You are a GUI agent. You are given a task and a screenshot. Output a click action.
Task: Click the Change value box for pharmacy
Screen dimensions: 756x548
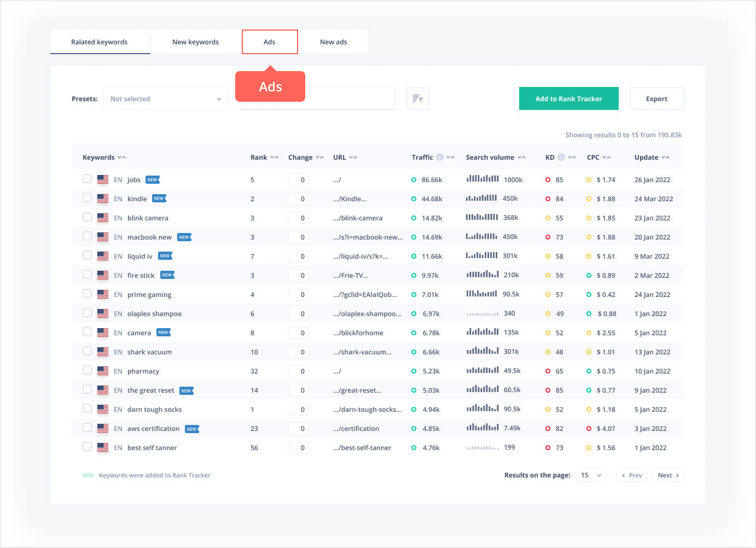pyautogui.click(x=298, y=371)
